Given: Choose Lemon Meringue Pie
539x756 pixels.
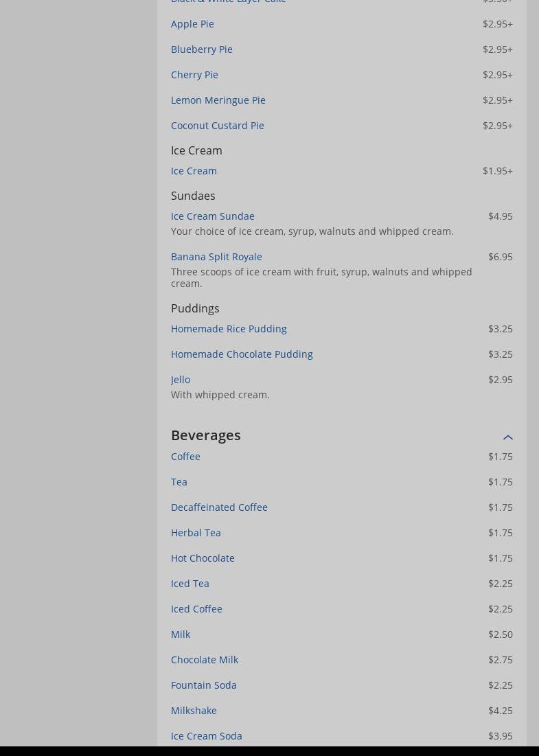Looking at the screenshot, I should coord(218,100).
